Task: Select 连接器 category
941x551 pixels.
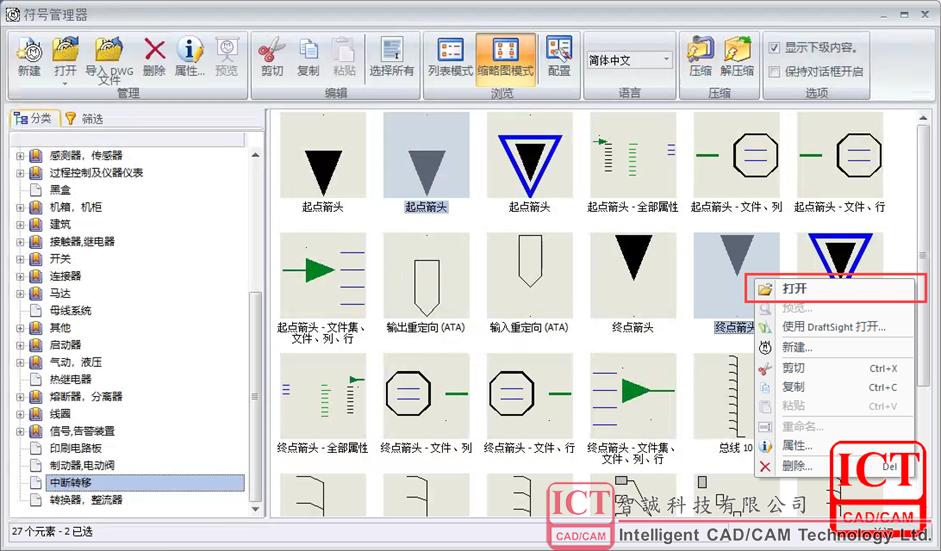Action: [65, 276]
